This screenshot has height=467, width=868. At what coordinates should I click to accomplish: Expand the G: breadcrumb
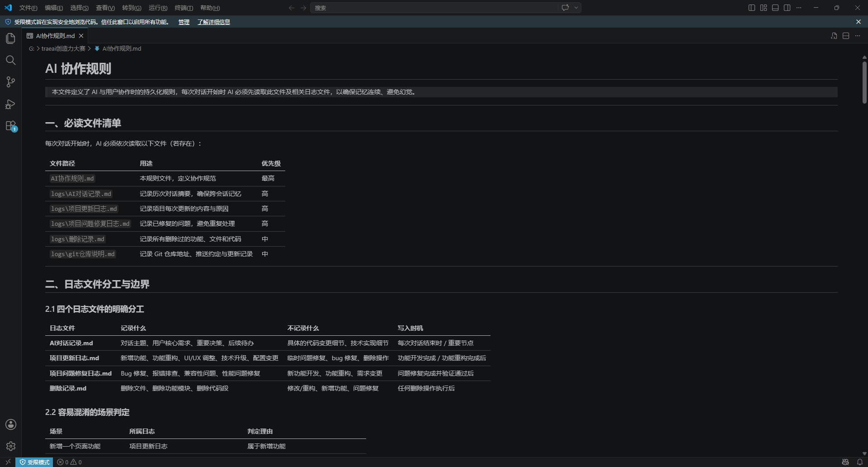(32, 49)
